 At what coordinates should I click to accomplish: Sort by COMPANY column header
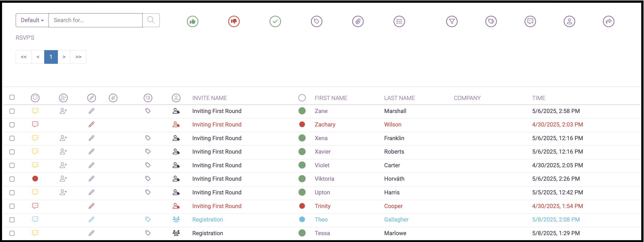click(x=467, y=98)
